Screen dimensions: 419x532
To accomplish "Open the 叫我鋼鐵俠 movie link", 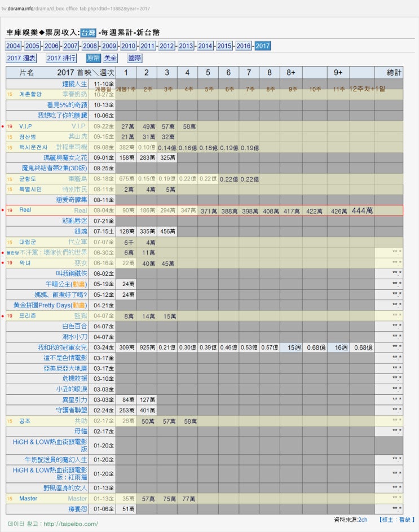I will pyautogui.click(x=72, y=274).
